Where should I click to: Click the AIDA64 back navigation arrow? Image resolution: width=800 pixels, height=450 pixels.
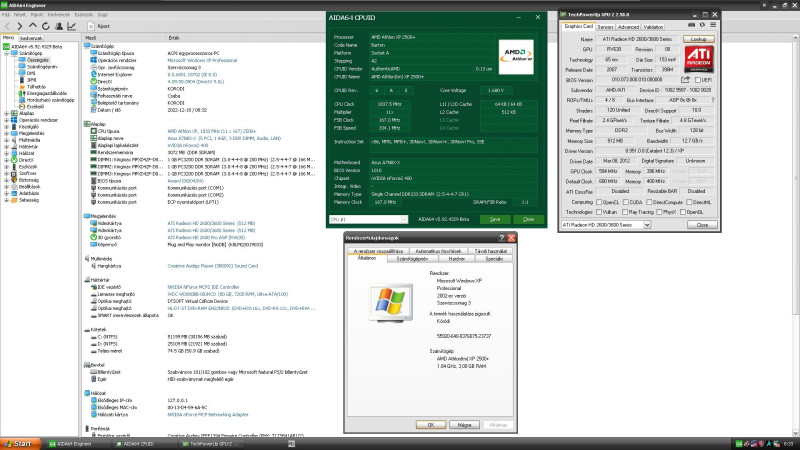point(7,26)
